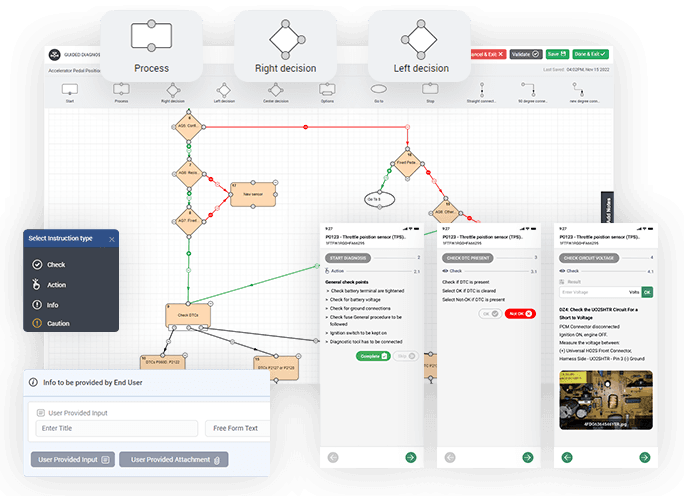This screenshot has height=496, width=684.
Task: Tap next arrow on Check Circuit Voltage phone
Action: 644,457
